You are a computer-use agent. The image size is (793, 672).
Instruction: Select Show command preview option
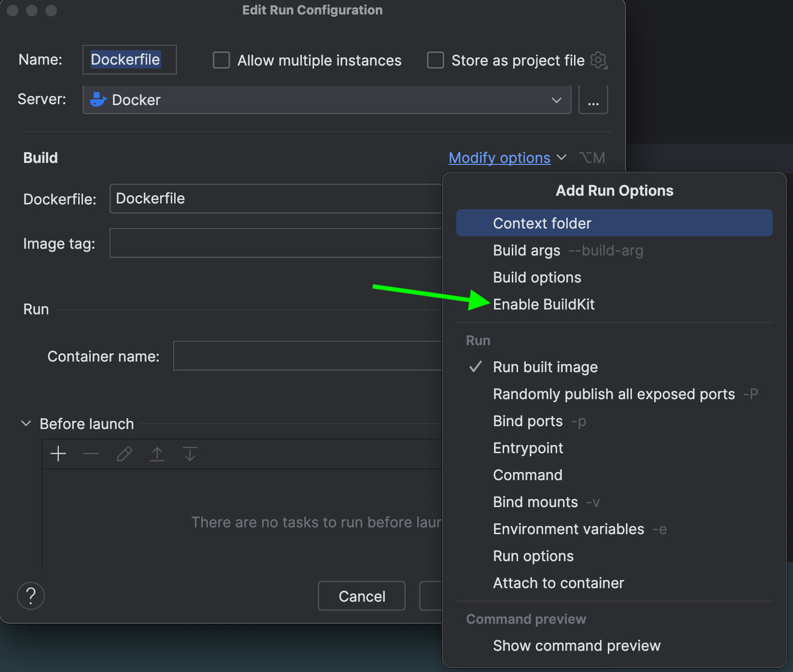(576, 645)
